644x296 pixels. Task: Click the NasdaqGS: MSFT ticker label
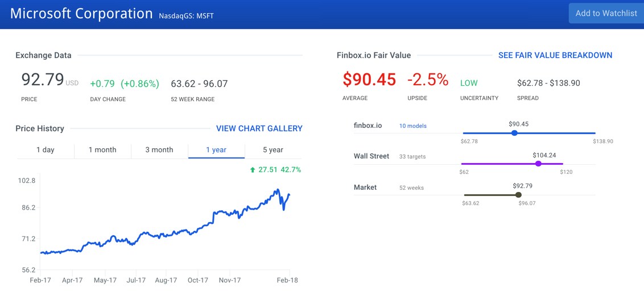pos(187,16)
